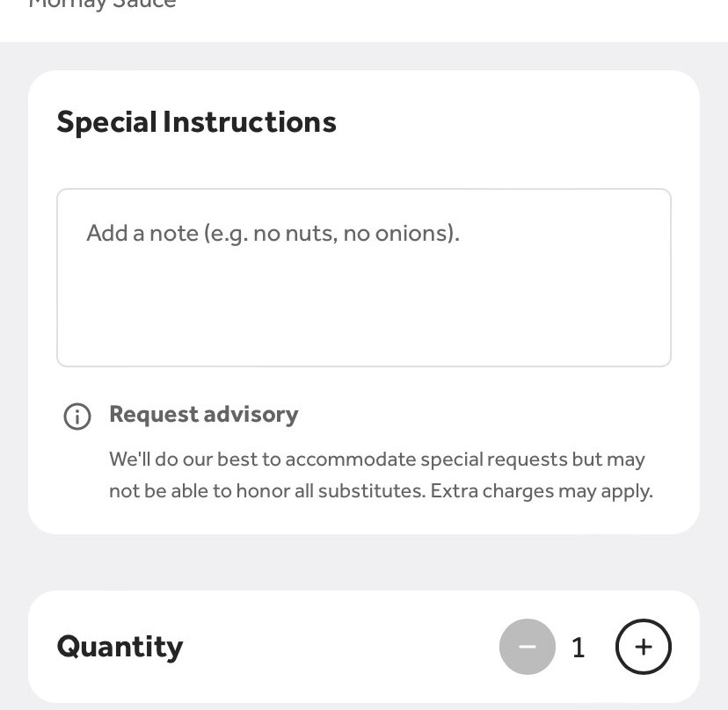
Task: Click the Special Instructions heading
Action: (196, 122)
